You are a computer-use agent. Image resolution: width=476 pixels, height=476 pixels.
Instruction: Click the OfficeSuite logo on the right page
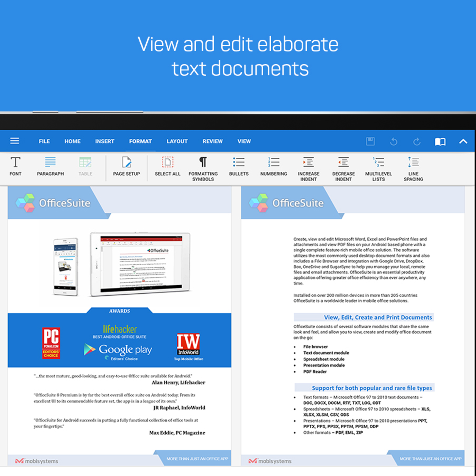pyautogui.click(x=286, y=203)
